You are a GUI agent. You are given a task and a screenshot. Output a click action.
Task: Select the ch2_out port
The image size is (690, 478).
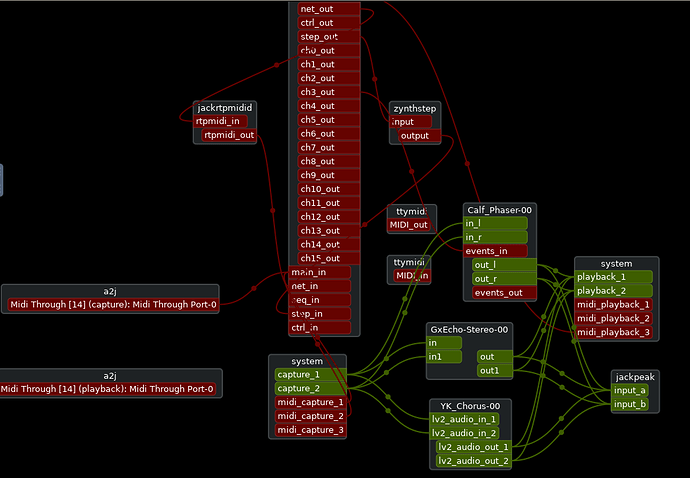(329, 78)
